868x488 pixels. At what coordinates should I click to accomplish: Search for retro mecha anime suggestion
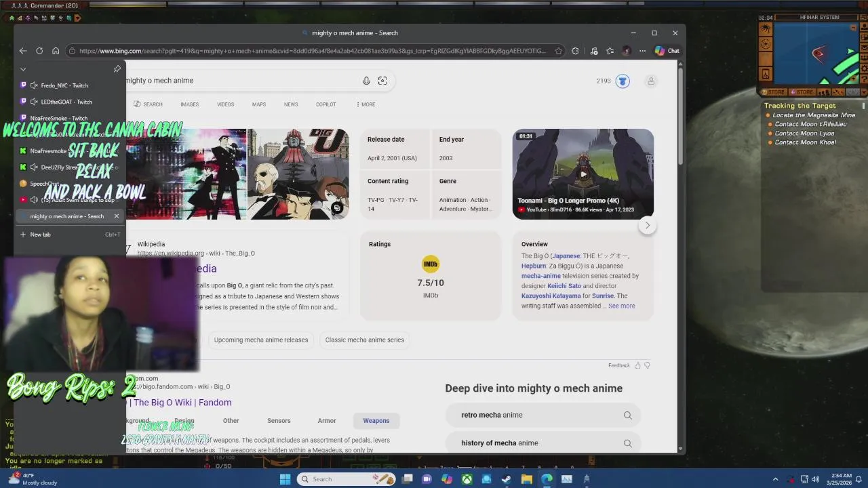[543, 415]
